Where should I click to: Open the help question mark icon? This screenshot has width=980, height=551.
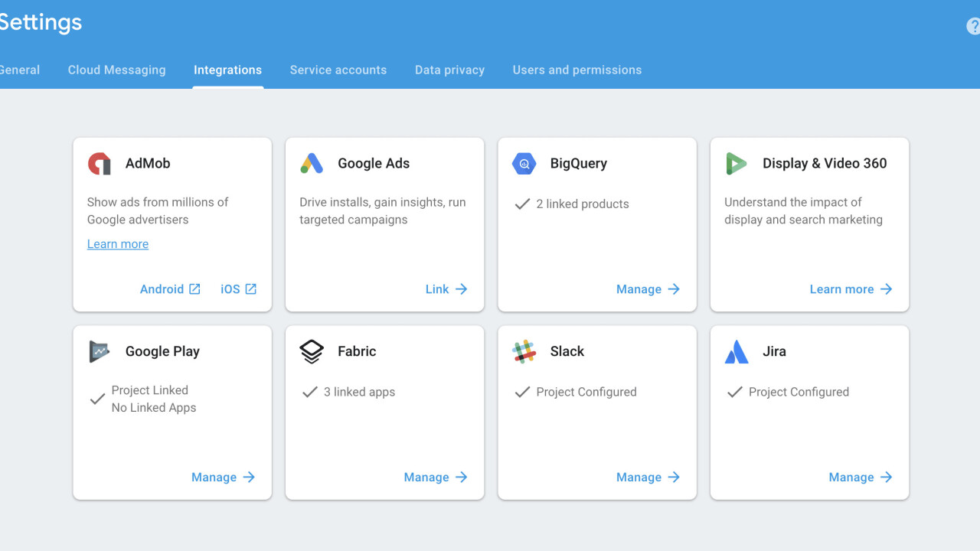[x=973, y=26]
